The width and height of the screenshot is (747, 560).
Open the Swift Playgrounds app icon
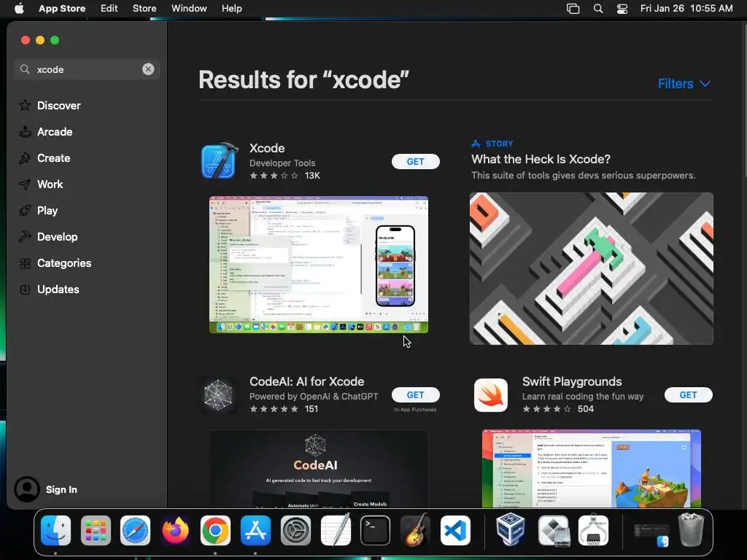pyautogui.click(x=491, y=394)
